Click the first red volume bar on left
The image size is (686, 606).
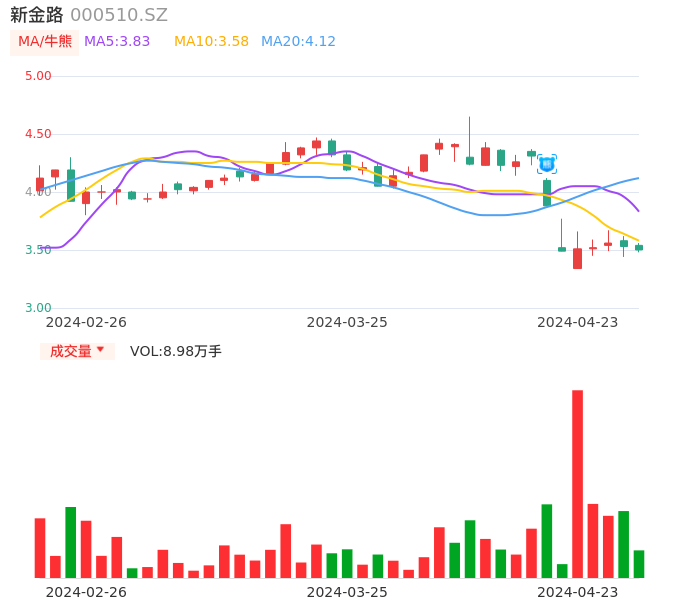tap(40, 548)
